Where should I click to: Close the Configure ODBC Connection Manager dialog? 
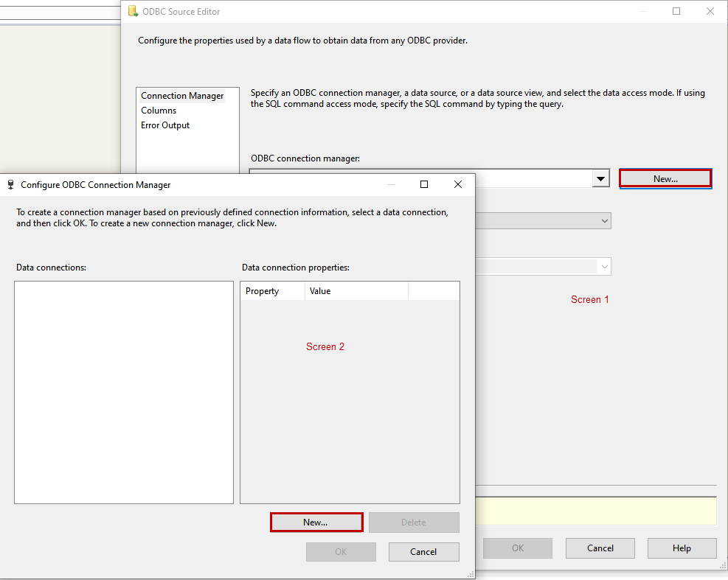click(x=458, y=185)
